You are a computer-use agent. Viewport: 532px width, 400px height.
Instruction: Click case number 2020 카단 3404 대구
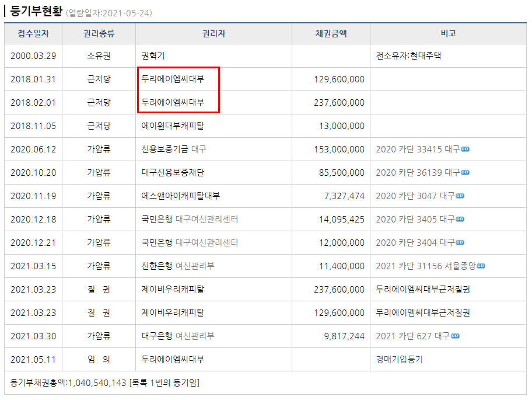(x=415, y=242)
